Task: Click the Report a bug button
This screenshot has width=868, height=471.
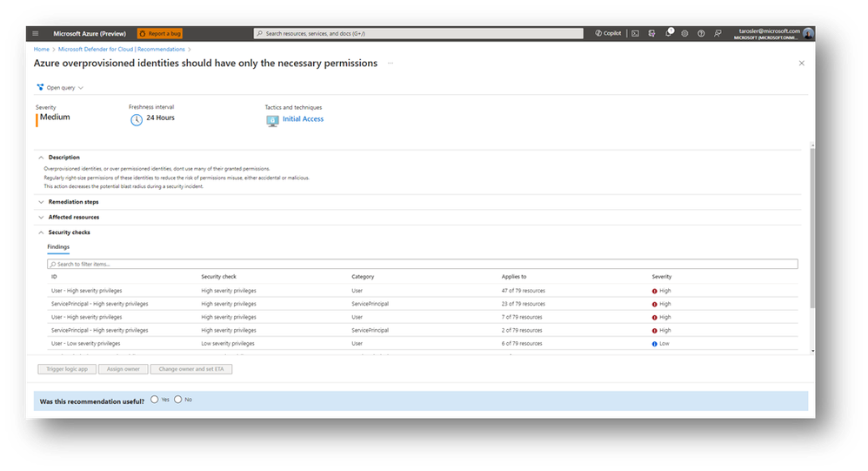Action: pos(160,33)
